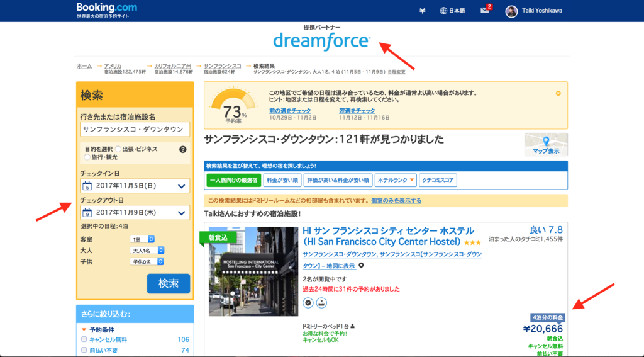Viewport: 644px width, 357px height.
Task: Click the checkmark badge icon on hostel listing
Action: pyautogui.click(x=308, y=303)
